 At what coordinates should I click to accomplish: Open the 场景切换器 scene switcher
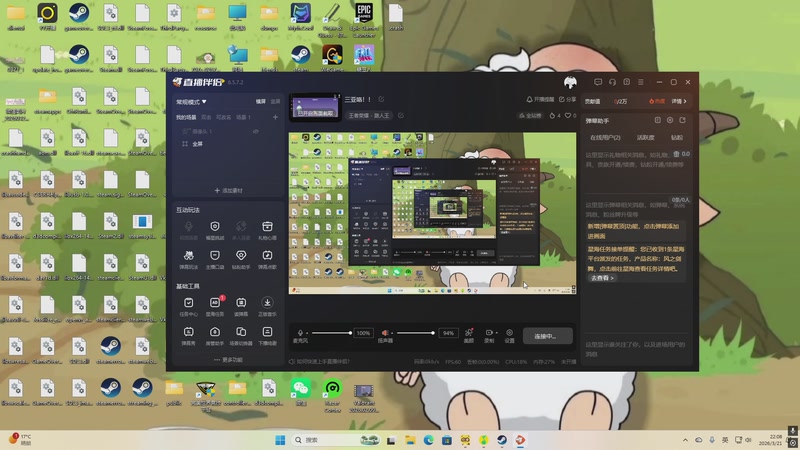tap(241, 336)
